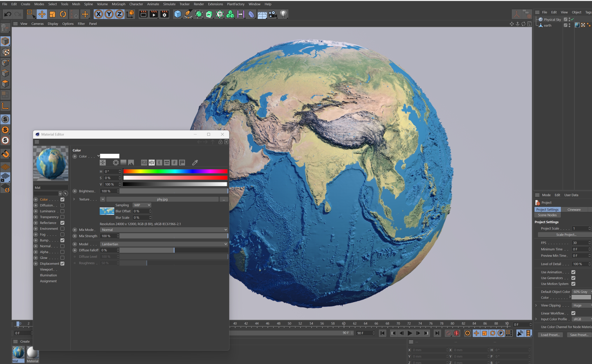592x364 pixels.
Task: Click the Light object bulb icon
Action: point(283,14)
